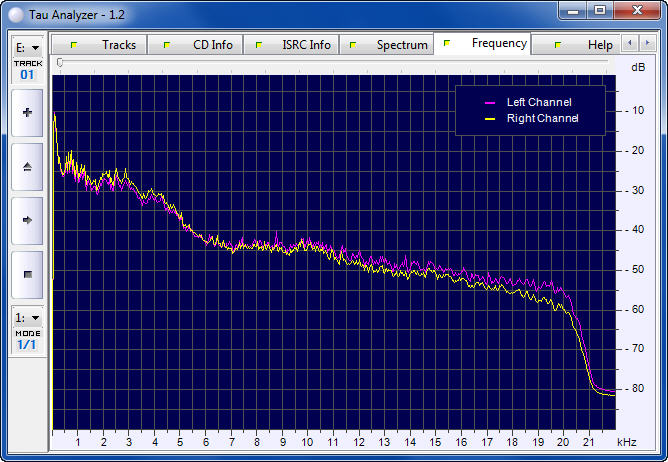Click the Tau Analyzer title bar icon
This screenshot has height=462, width=668.
point(16,10)
